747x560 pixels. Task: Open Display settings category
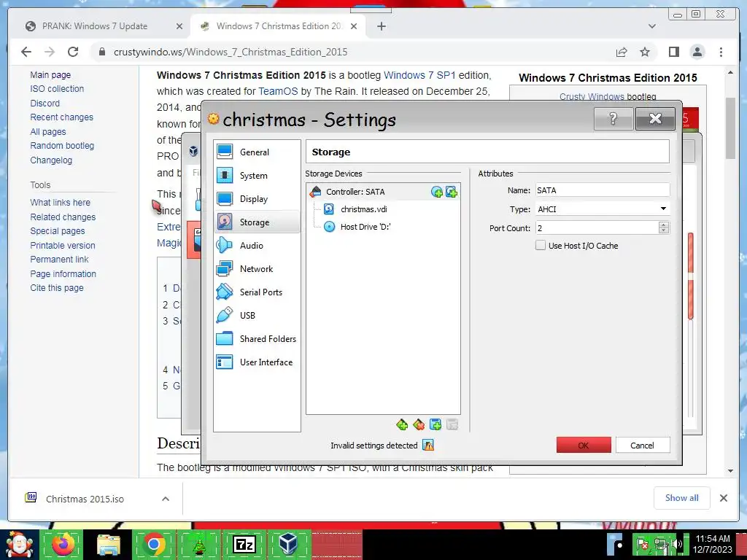click(x=256, y=198)
